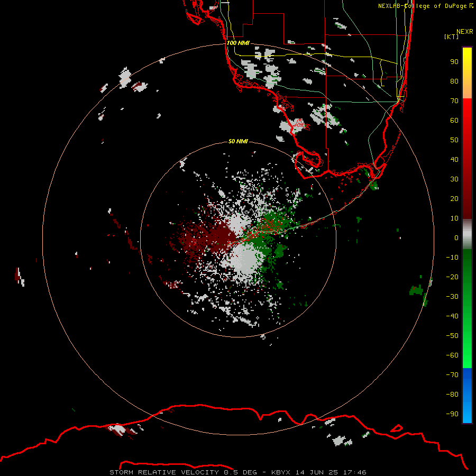Click the -30 value on velocity scale

pyautogui.click(x=452, y=297)
